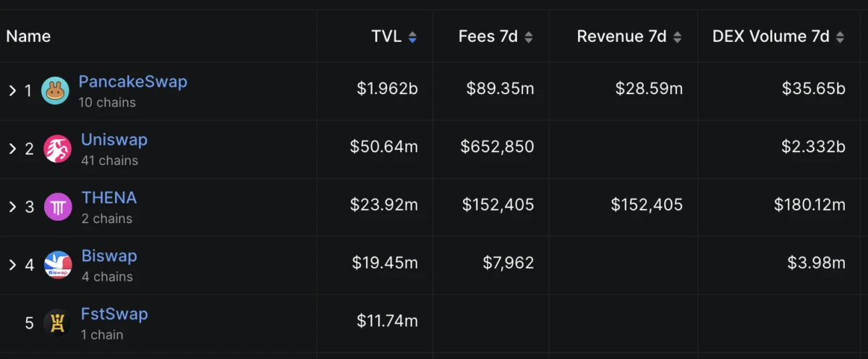Click the FstSwap logo icon
The height and width of the screenshot is (359, 868).
point(57,323)
